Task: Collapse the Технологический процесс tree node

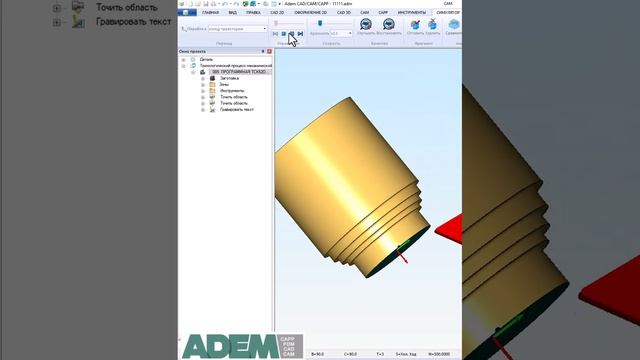Action: click(183, 66)
